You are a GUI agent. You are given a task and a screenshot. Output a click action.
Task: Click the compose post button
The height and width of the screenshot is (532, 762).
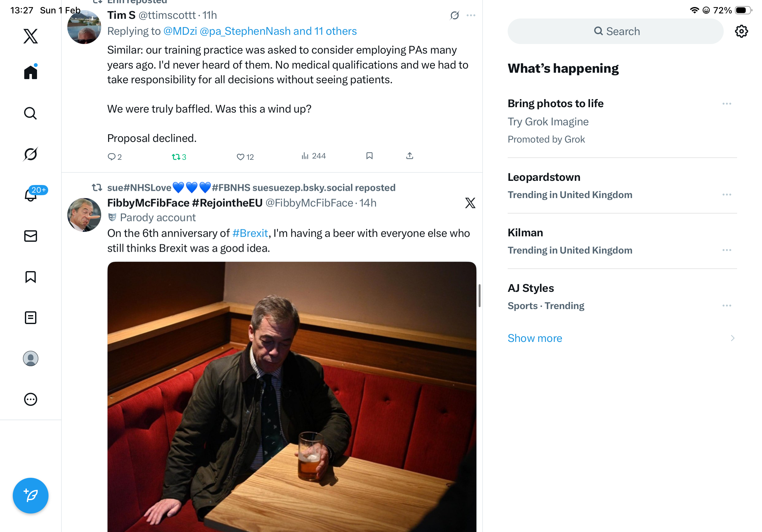coord(31,496)
